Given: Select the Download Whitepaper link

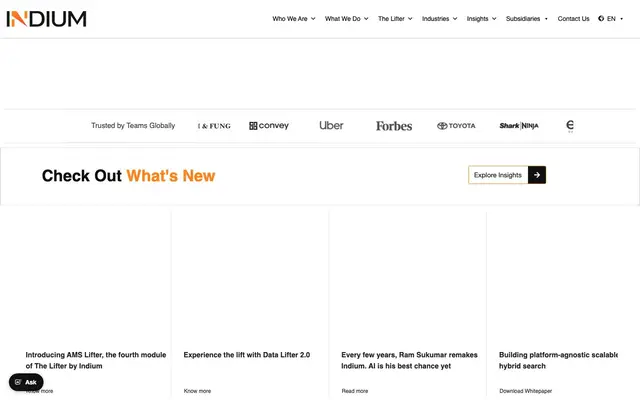Looking at the screenshot, I should tap(525, 391).
